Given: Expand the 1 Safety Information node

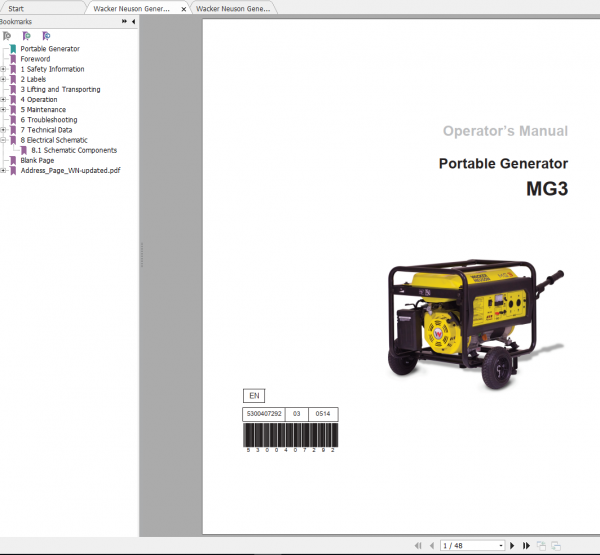Looking at the screenshot, I should tap(3, 69).
